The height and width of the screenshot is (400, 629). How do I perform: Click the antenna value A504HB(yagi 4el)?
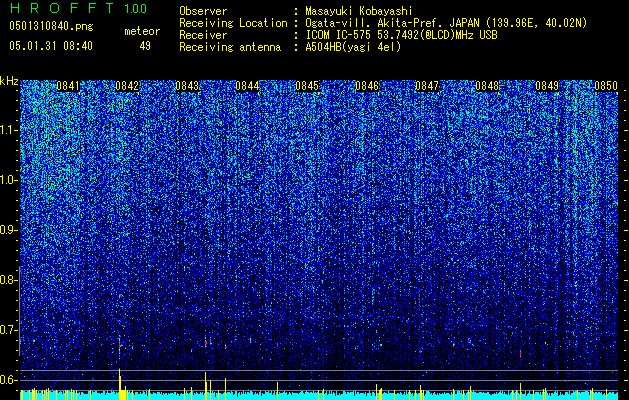[x=353, y=47]
